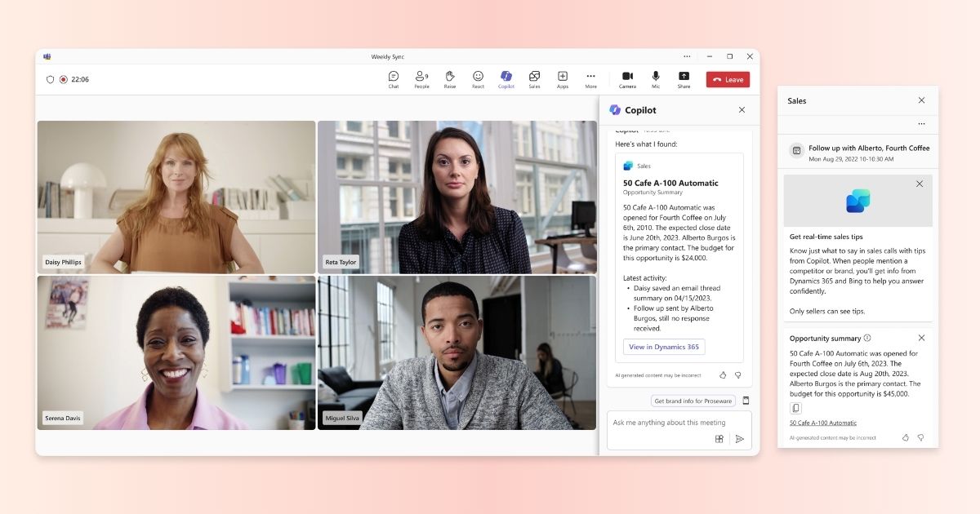
Task: Close the Opportunity summary card
Action: (921, 338)
